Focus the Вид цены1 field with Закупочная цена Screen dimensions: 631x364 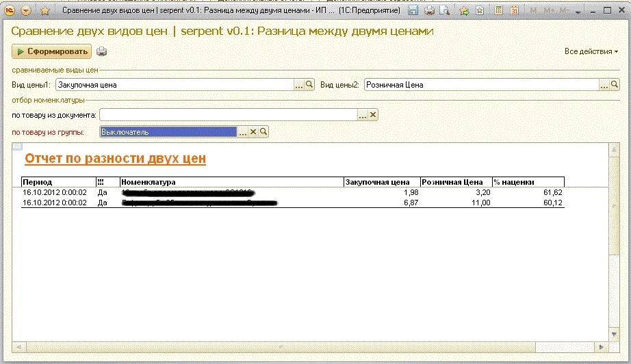175,85
